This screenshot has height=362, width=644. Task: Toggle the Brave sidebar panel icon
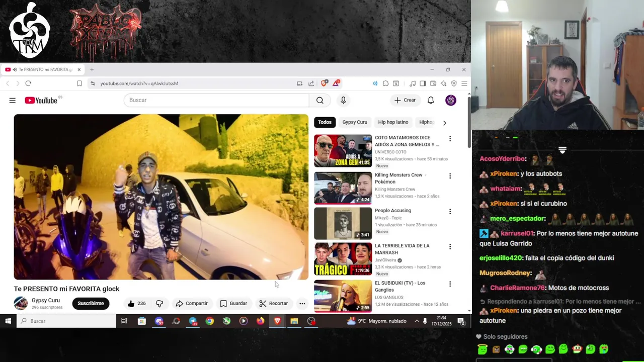point(423,83)
